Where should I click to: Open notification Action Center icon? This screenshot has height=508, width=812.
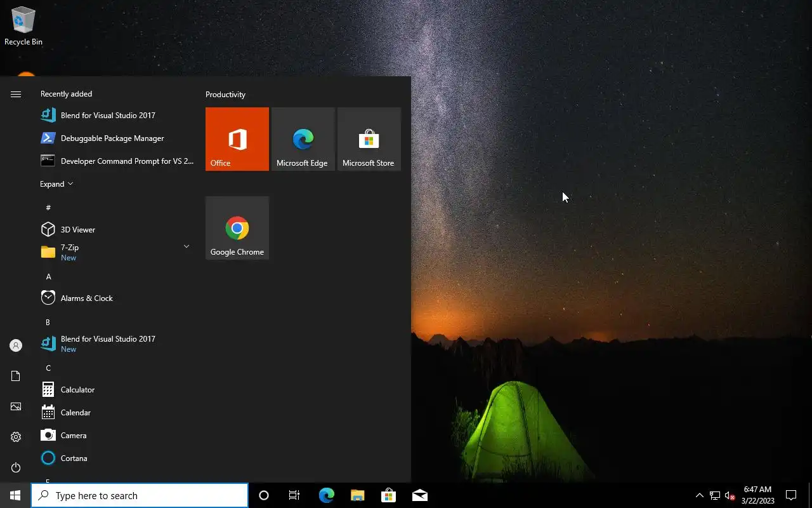791,495
